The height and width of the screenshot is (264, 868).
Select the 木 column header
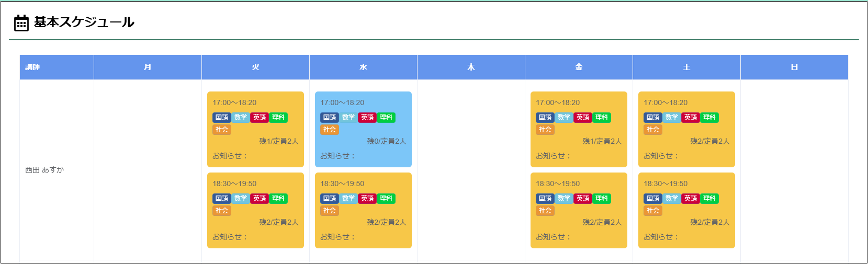[x=471, y=67]
